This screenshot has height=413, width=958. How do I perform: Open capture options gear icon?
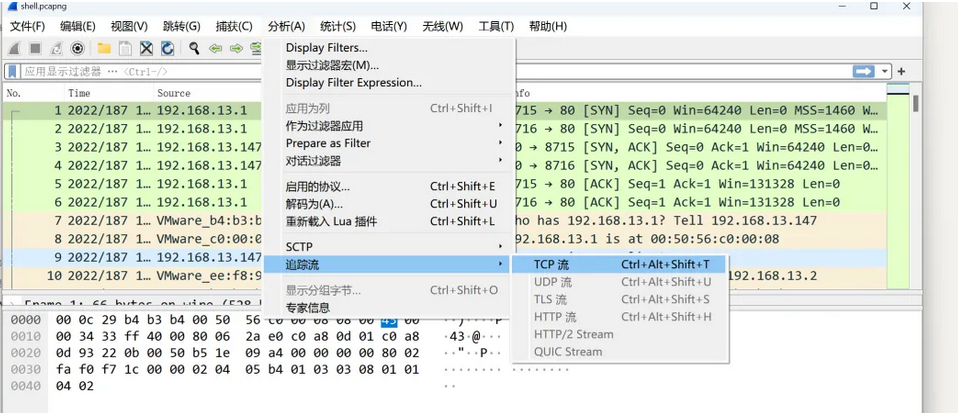[78, 48]
